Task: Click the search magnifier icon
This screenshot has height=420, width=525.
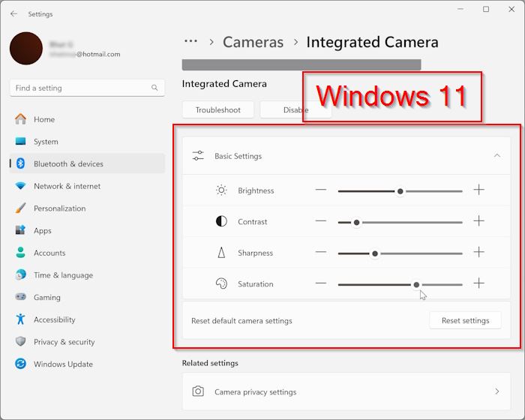Action: (x=154, y=88)
